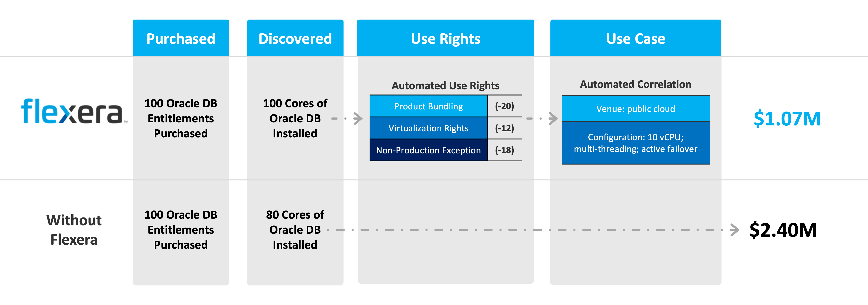This screenshot has width=868, height=305.
Task: Choose the Non-Production Exception row
Action: coord(428,150)
